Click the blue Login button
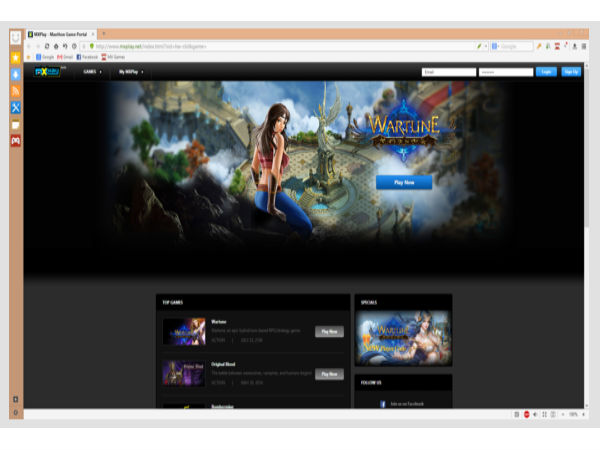Image resolution: width=600 pixels, height=450 pixels. 546,72
